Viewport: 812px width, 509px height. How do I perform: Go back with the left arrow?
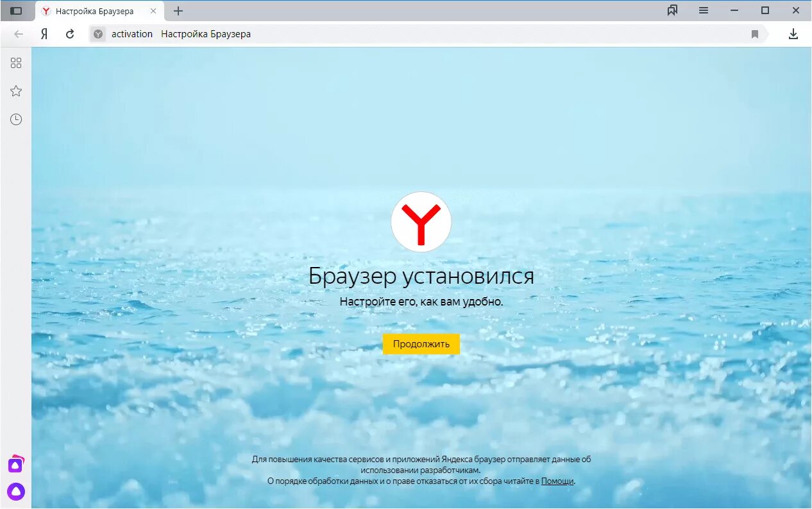point(19,34)
